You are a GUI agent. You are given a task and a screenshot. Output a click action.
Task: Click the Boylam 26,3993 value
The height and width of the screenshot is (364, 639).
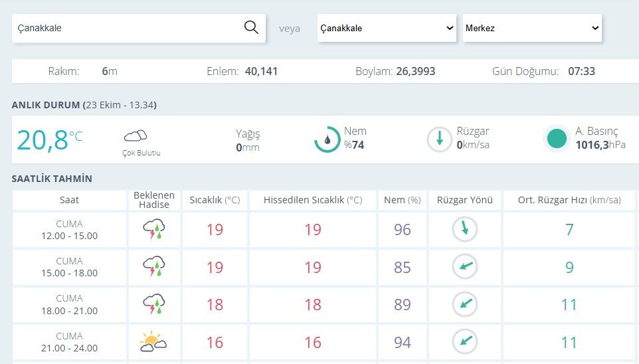tap(416, 71)
